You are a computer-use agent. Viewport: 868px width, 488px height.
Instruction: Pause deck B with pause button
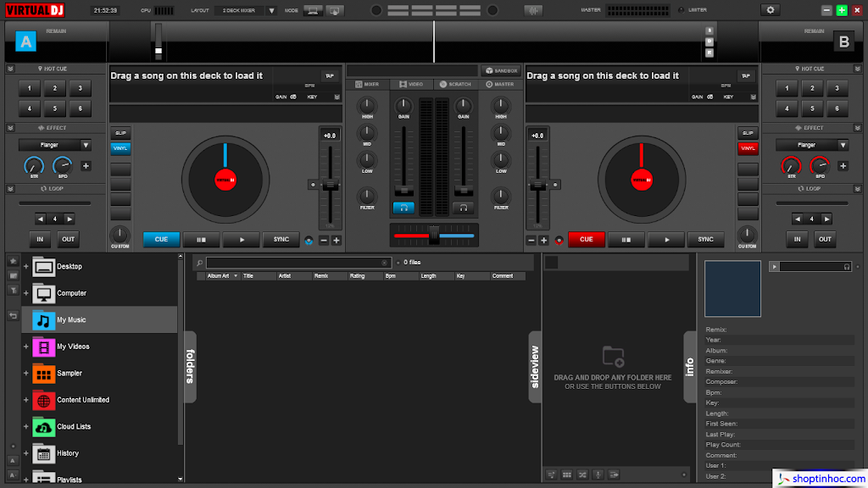[x=626, y=240]
